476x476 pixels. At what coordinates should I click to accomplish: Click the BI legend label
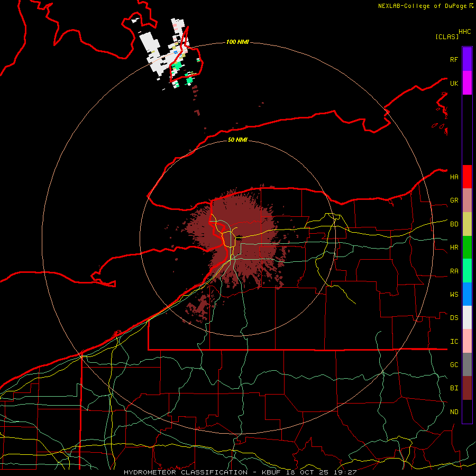click(454, 388)
